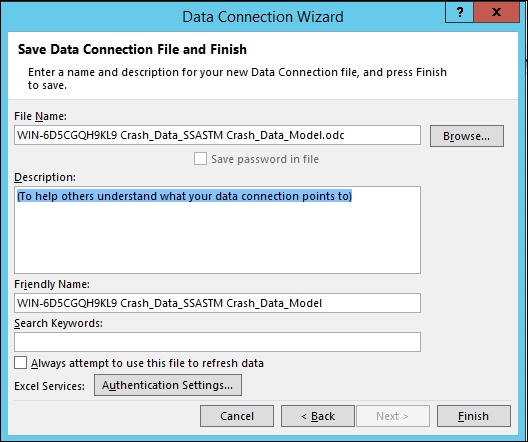528x442 pixels.
Task: Open Authentication Settings for Excel Services
Action: click(x=168, y=385)
